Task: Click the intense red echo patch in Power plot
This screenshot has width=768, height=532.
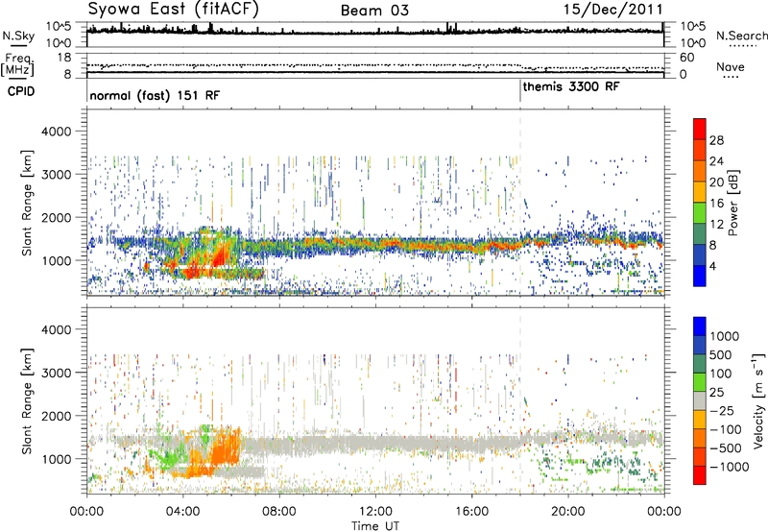Action: [x=220, y=256]
